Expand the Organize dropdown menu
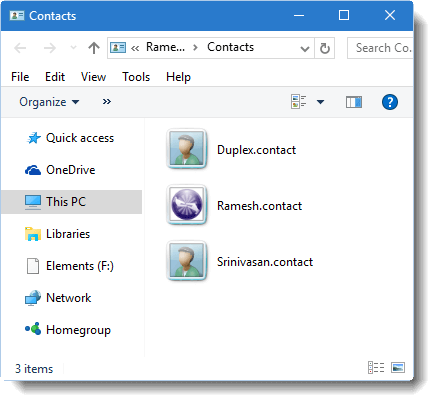Image resolution: width=439 pixels, height=406 pixels. [49, 102]
